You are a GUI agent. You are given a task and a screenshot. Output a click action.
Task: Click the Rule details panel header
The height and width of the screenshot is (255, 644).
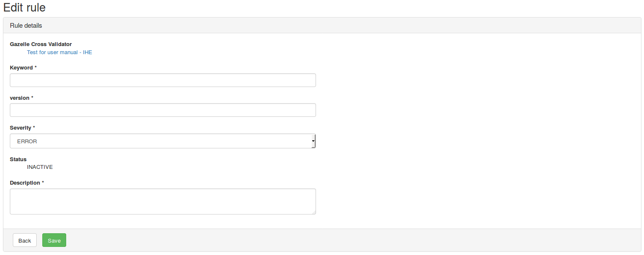click(26, 26)
